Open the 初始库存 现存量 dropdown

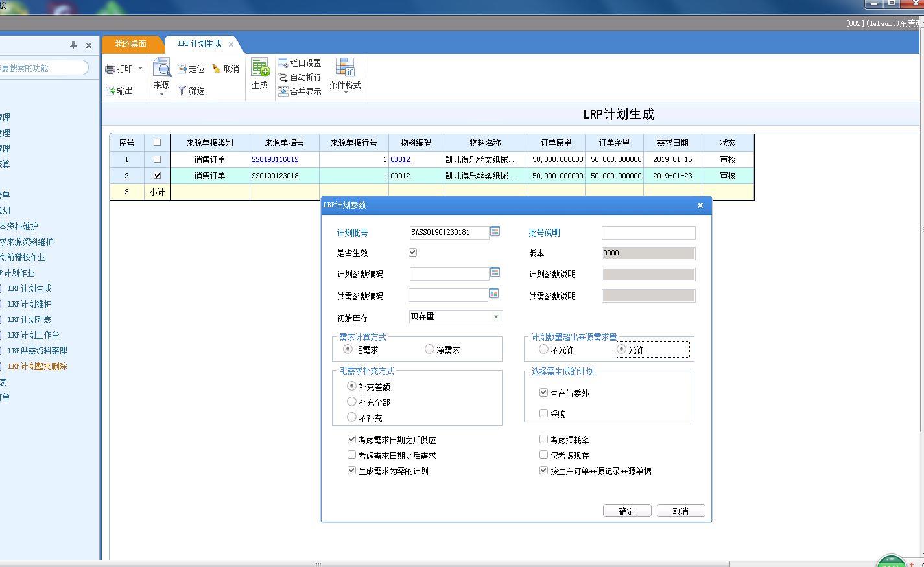tap(496, 317)
